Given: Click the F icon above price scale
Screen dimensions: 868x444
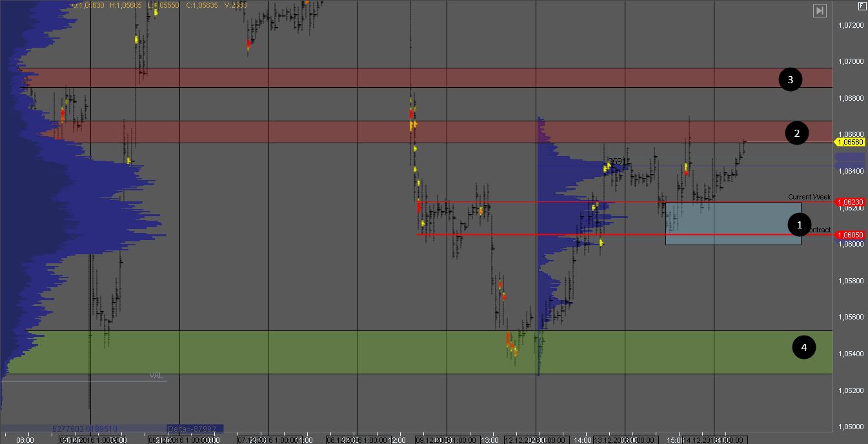Looking at the screenshot, I should [x=861, y=5].
